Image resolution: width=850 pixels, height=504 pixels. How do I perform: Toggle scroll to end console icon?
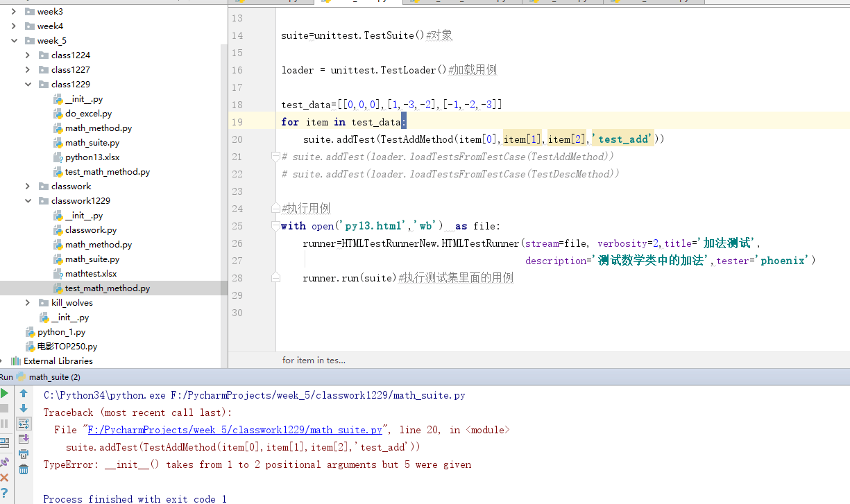pos(24,439)
